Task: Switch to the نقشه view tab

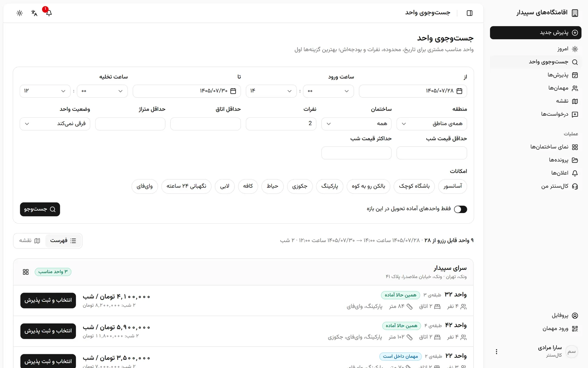Action: point(30,241)
